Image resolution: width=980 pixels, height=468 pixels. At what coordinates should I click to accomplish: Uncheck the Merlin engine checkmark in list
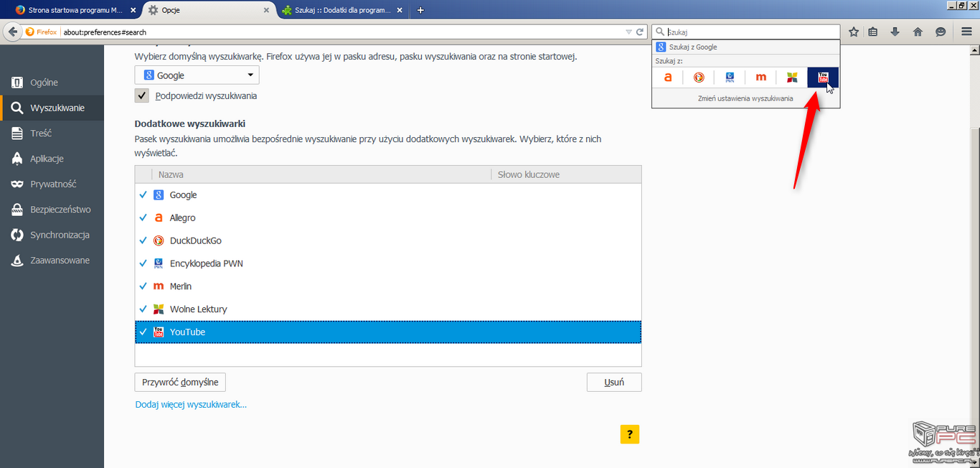point(143,286)
